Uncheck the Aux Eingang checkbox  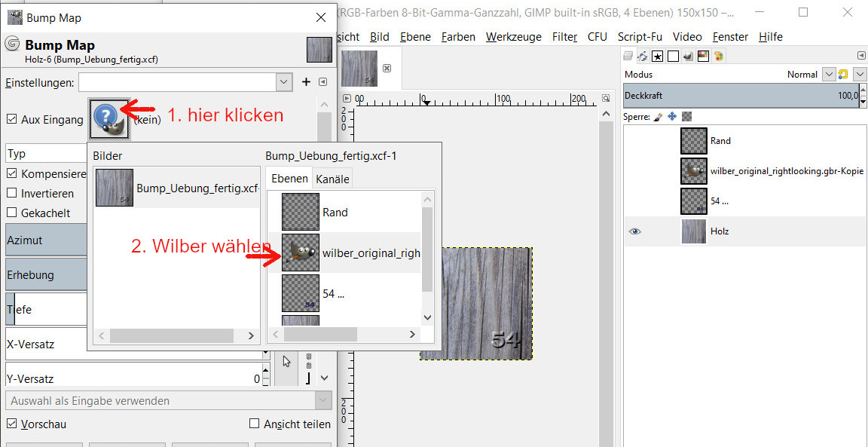(x=11, y=119)
